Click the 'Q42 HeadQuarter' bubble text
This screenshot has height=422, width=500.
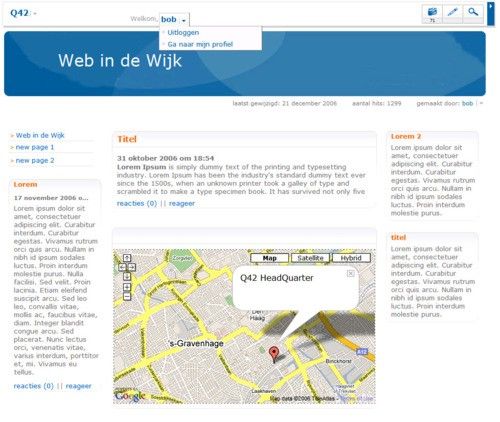[277, 278]
